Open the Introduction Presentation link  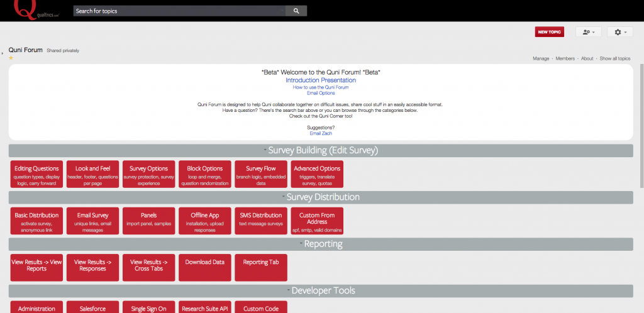click(x=321, y=80)
